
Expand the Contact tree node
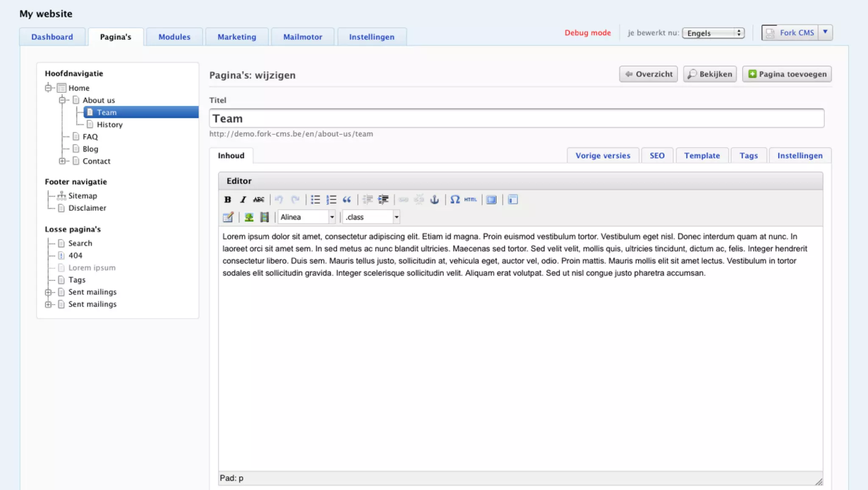(62, 161)
